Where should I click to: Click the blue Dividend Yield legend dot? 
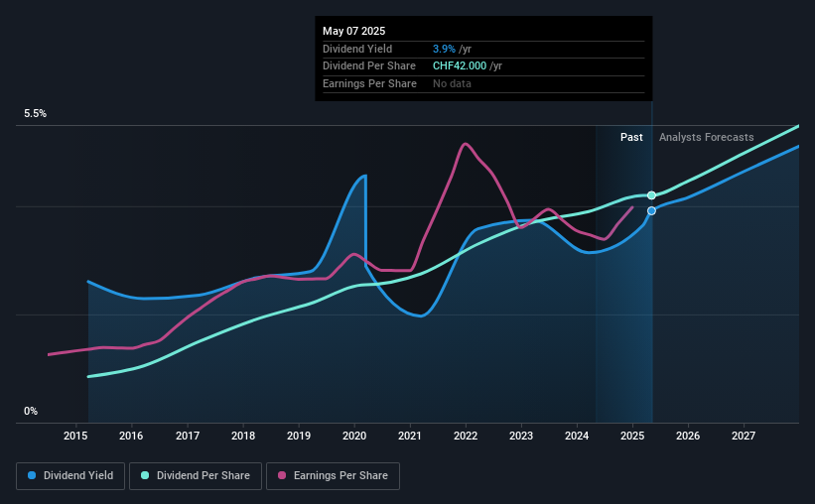point(32,475)
